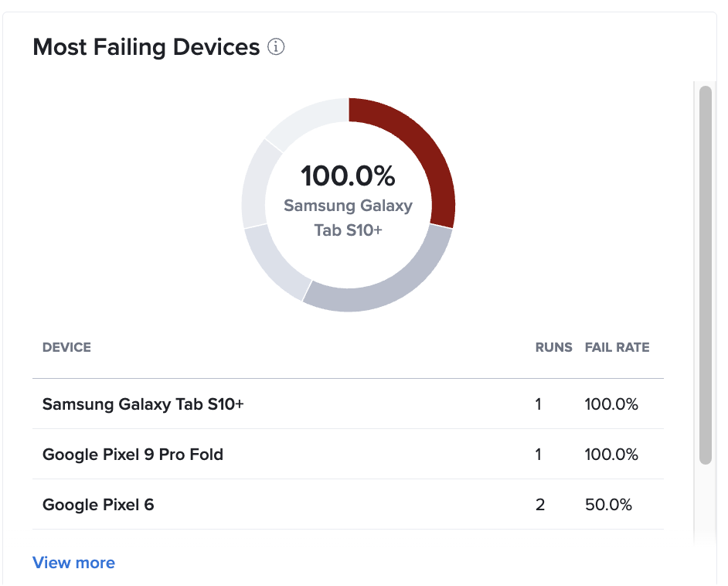Click the 100.0% fail rate for Samsung Galaxy Tab S10+
Image resolution: width=728 pixels, height=586 pixels.
tap(611, 404)
